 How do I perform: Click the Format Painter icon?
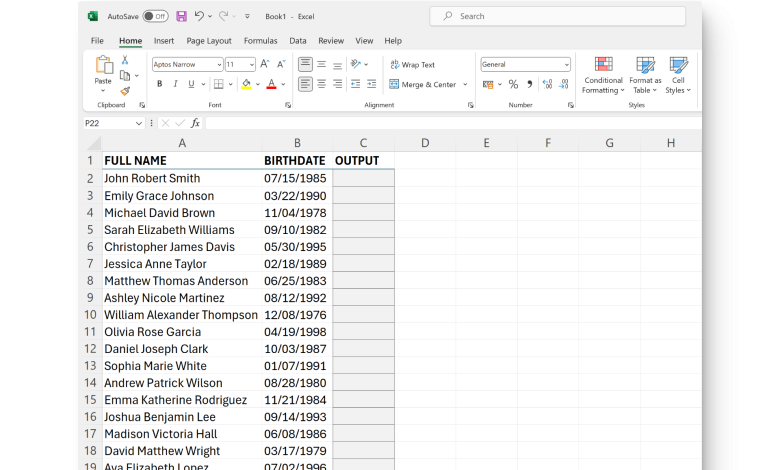pyautogui.click(x=125, y=91)
